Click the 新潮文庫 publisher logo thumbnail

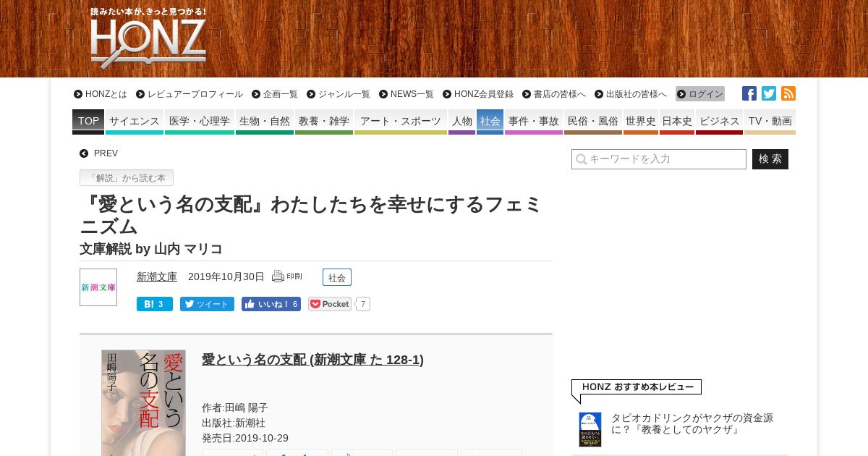click(98, 287)
